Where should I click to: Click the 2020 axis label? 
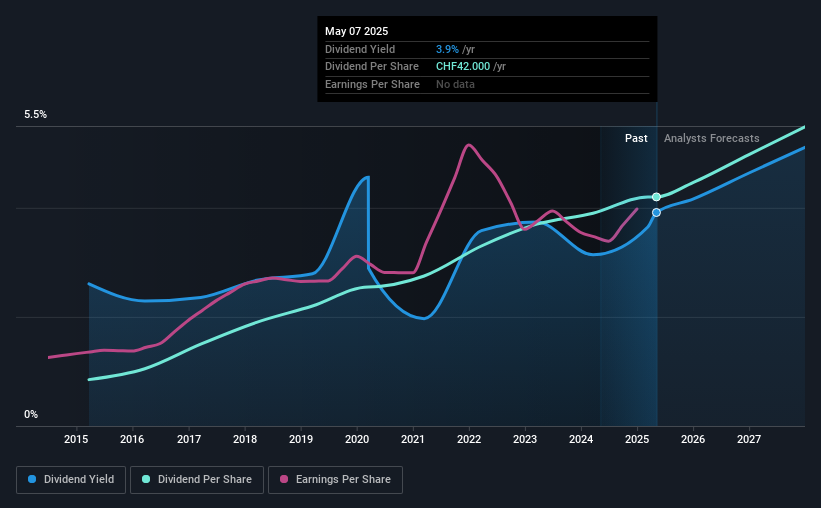click(357, 439)
